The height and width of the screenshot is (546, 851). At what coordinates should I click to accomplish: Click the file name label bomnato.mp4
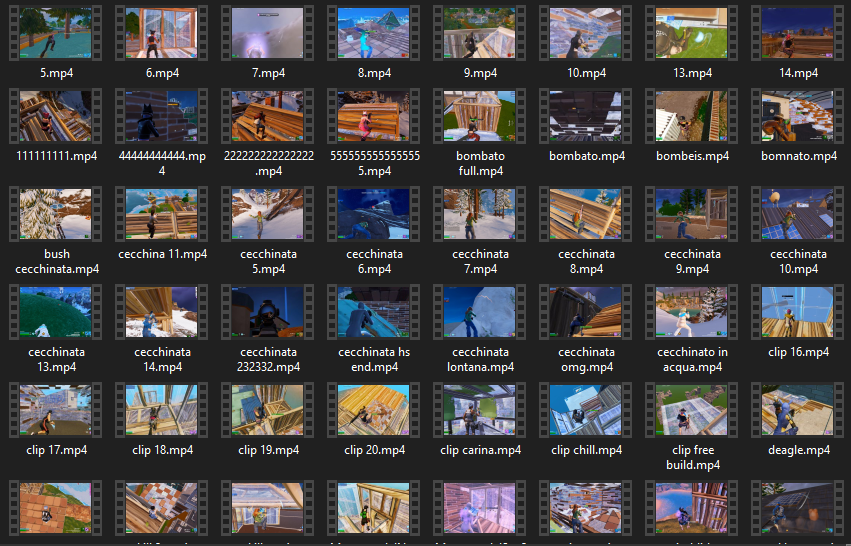coord(799,156)
